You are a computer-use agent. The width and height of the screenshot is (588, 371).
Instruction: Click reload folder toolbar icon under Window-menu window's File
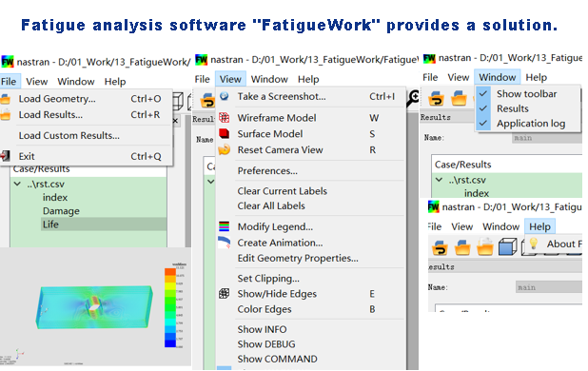click(436, 99)
